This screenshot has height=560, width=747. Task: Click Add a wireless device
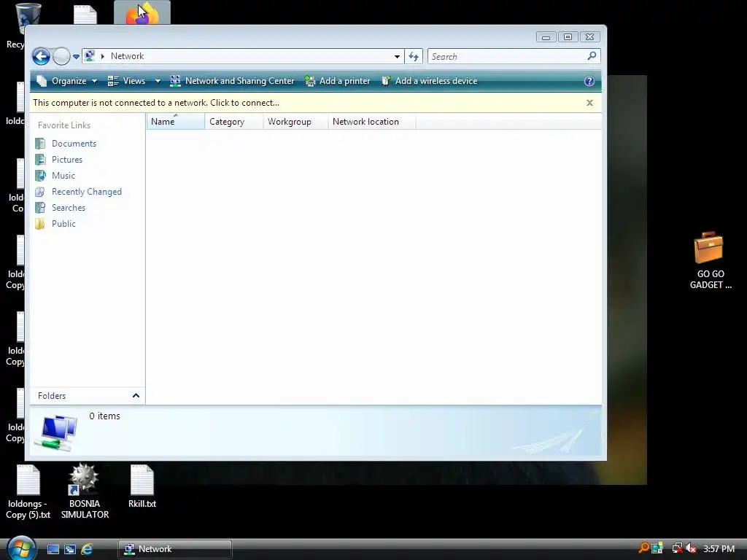pos(429,81)
